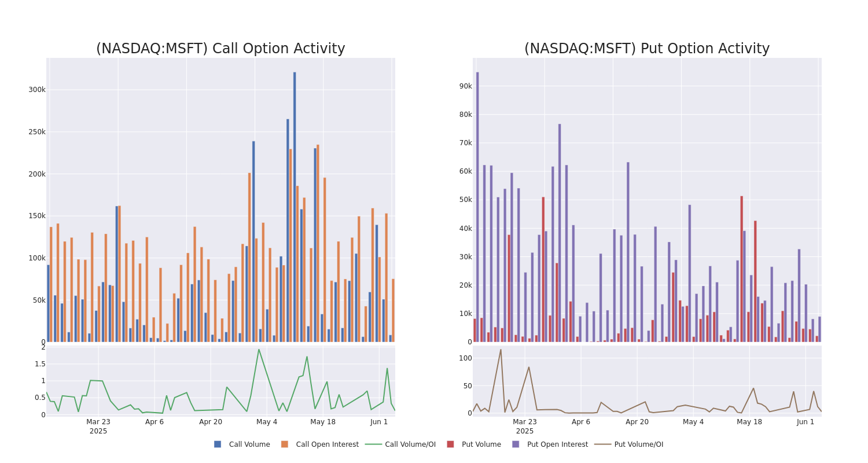
Task: Click the 'Put Volume/OI' legend label
Action: coord(639,444)
